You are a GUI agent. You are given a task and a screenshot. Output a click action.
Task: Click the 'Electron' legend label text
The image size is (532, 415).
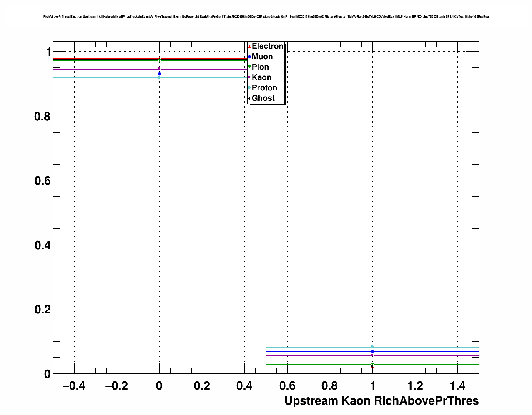tap(268, 46)
